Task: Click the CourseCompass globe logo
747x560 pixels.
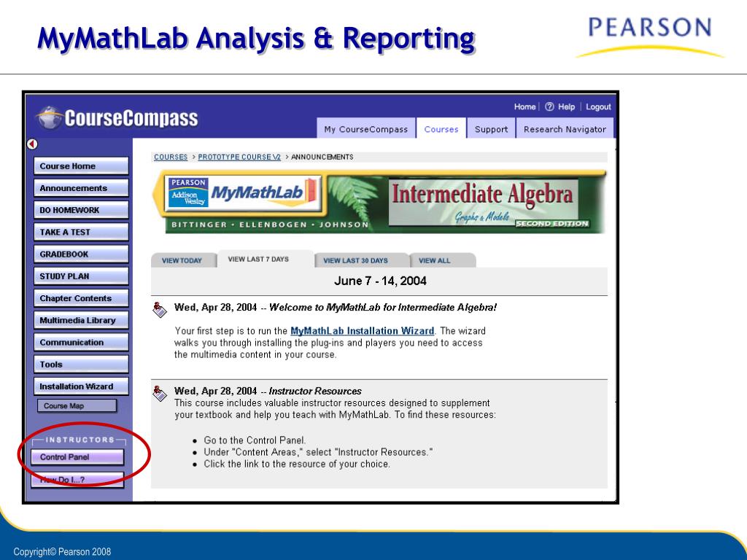Action: (x=49, y=117)
